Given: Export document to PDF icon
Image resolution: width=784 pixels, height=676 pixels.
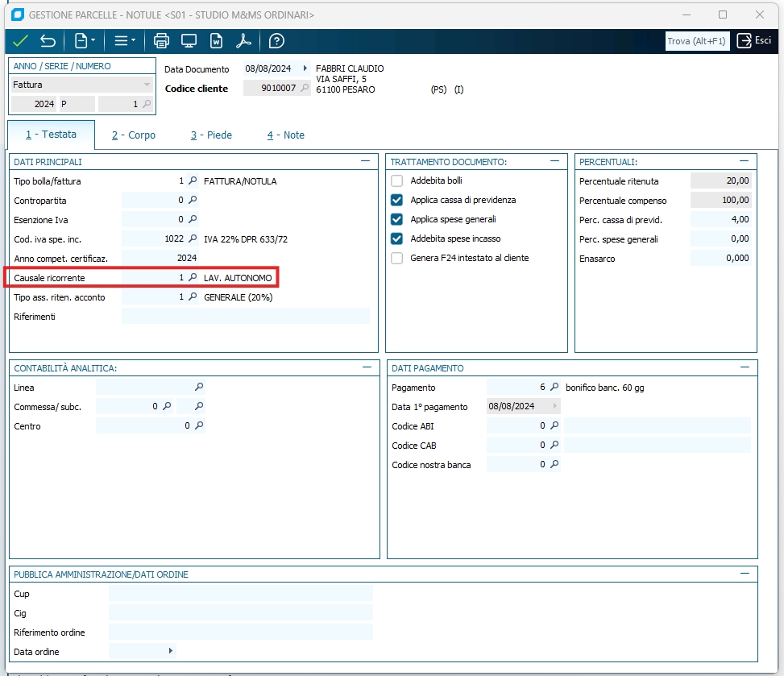Looking at the screenshot, I should (243, 41).
